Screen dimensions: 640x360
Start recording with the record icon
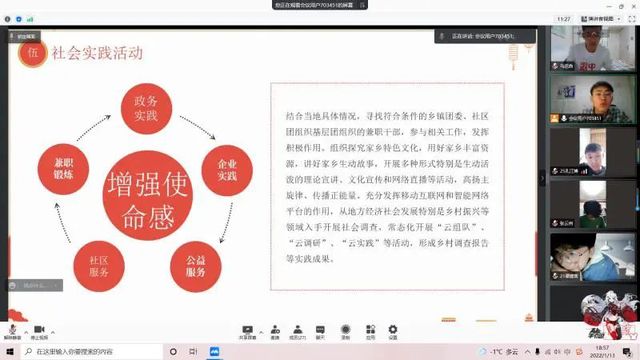[x=345, y=332]
